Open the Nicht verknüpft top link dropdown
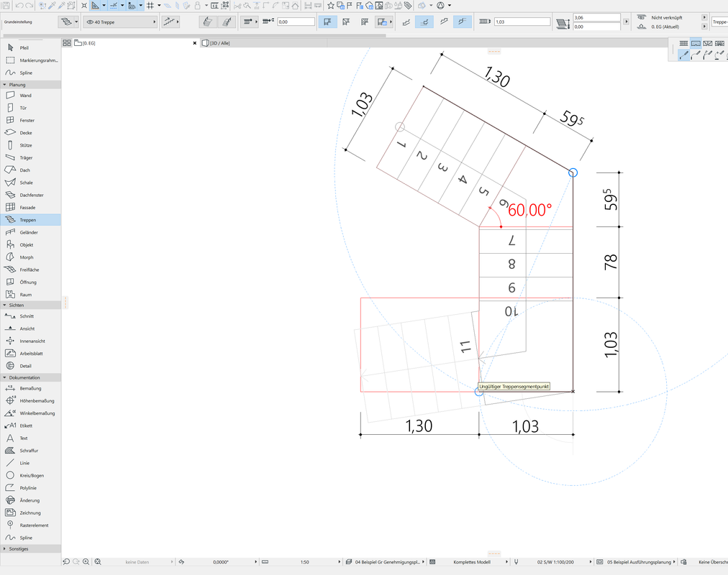 coord(704,18)
